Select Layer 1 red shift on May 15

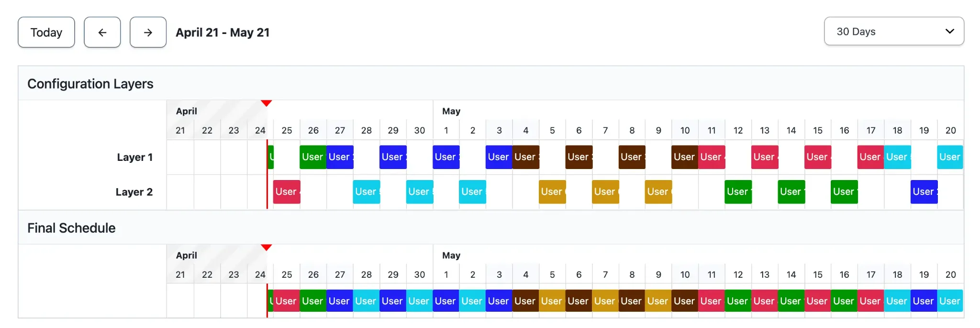(x=818, y=157)
